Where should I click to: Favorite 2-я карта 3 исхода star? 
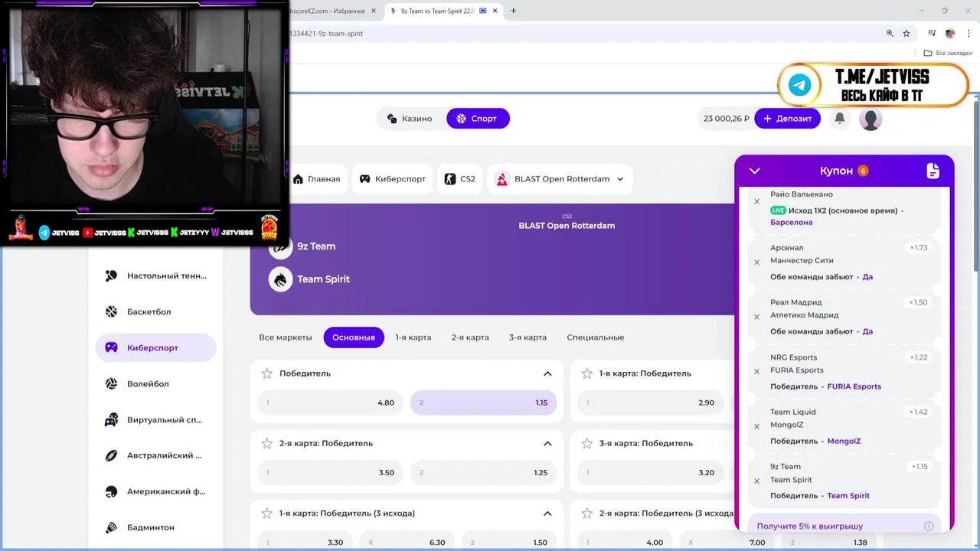click(x=586, y=513)
